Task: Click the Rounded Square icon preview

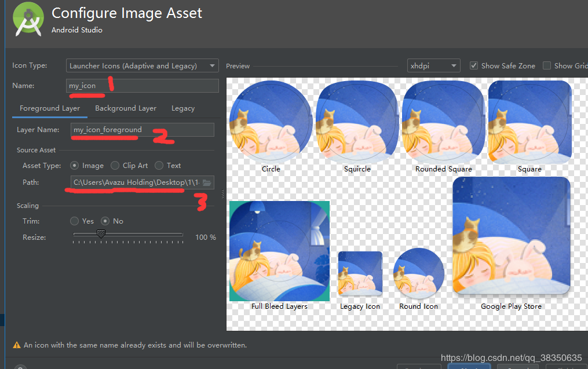Action: tap(444, 122)
